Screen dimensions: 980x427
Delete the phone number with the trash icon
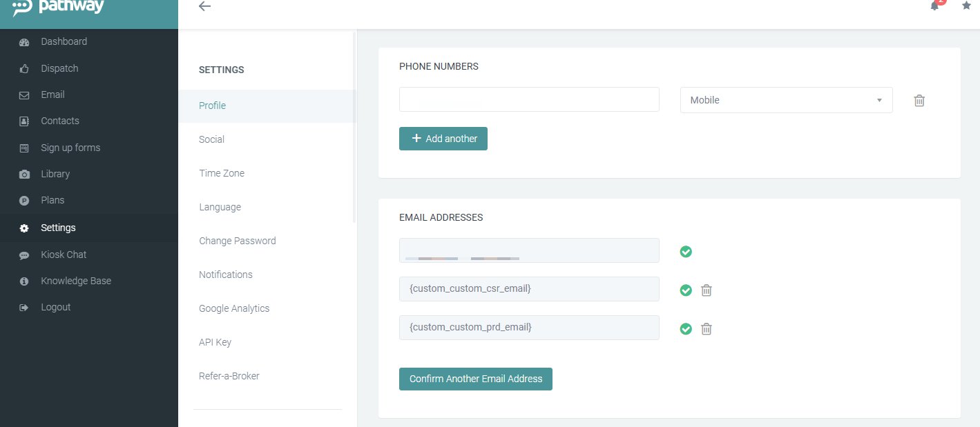pos(919,100)
